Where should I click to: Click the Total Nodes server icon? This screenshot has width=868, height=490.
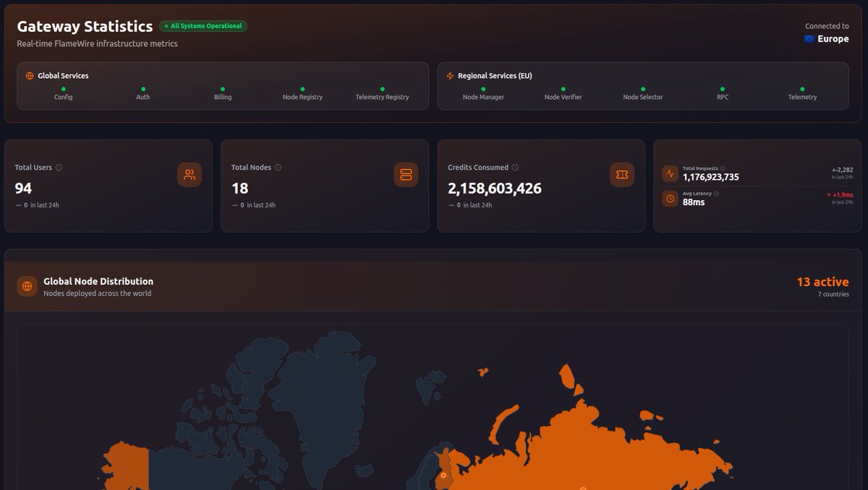(x=406, y=174)
